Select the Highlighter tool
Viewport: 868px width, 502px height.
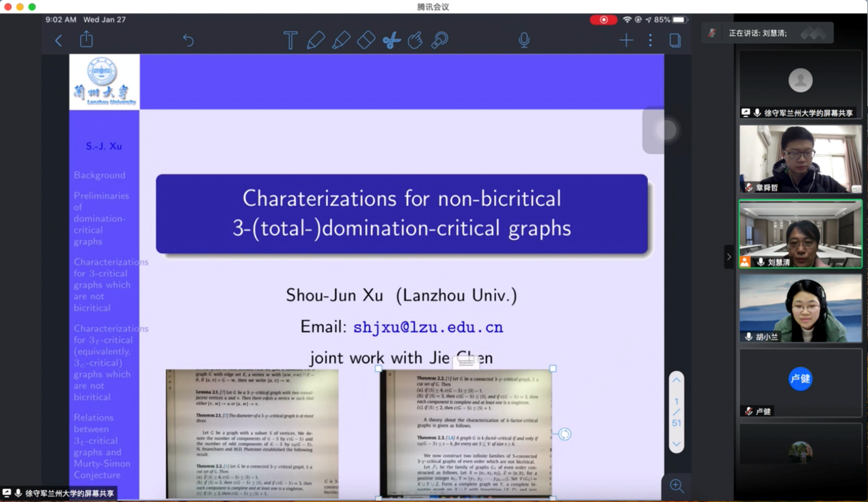[x=340, y=40]
